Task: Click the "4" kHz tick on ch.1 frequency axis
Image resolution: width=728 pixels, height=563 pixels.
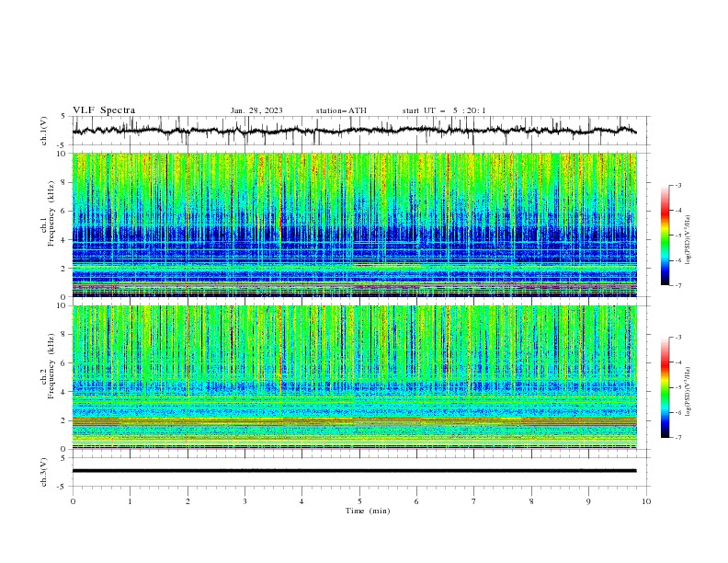Action: click(x=64, y=240)
